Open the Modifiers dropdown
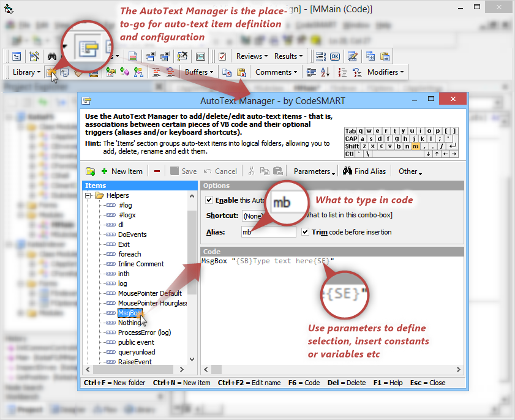 (x=386, y=72)
